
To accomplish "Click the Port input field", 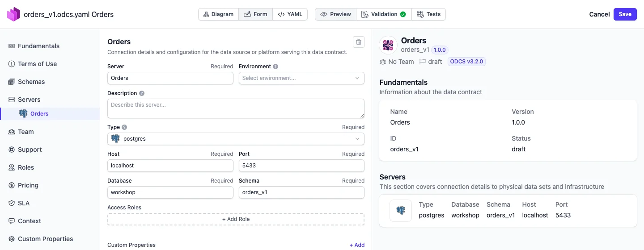I will [301, 166].
